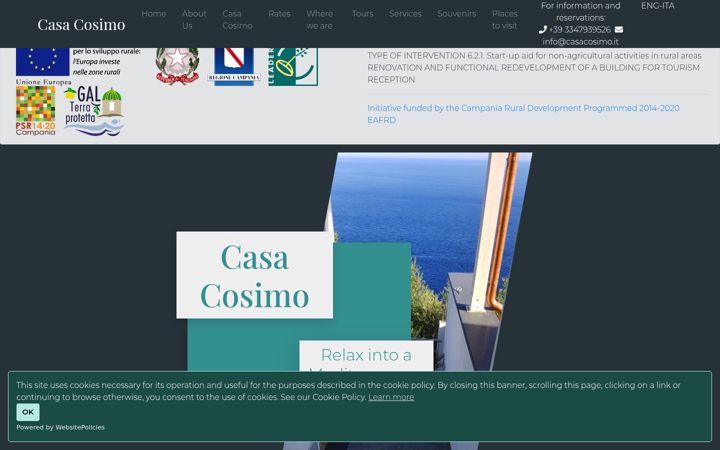
Task: Click the phone icon in header
Action: click(x=543, y=29)
